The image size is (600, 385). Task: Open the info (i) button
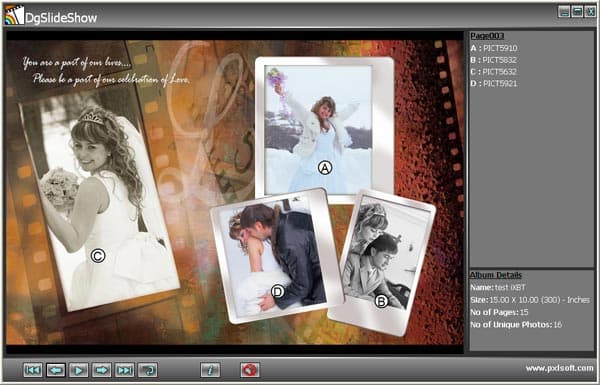point(210,370)
